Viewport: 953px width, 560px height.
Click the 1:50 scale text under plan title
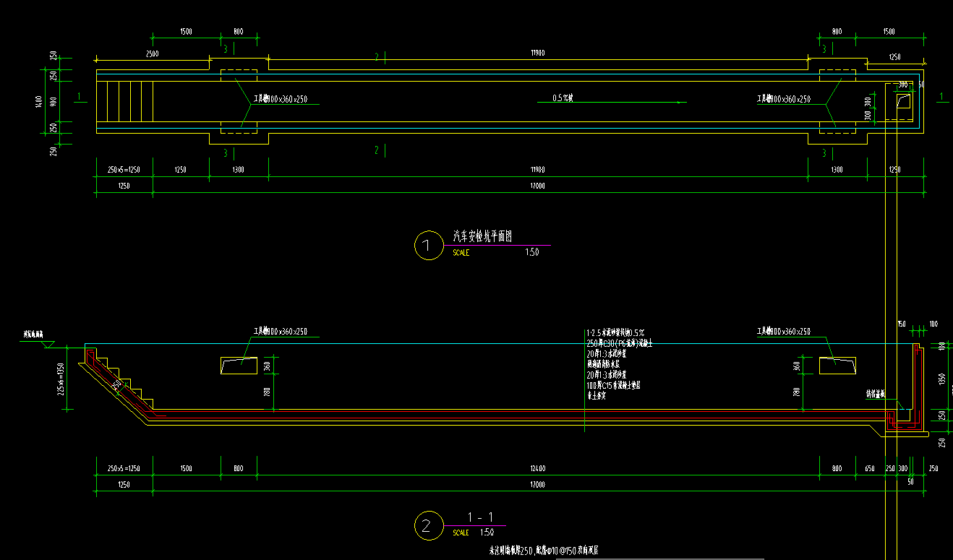532,253
